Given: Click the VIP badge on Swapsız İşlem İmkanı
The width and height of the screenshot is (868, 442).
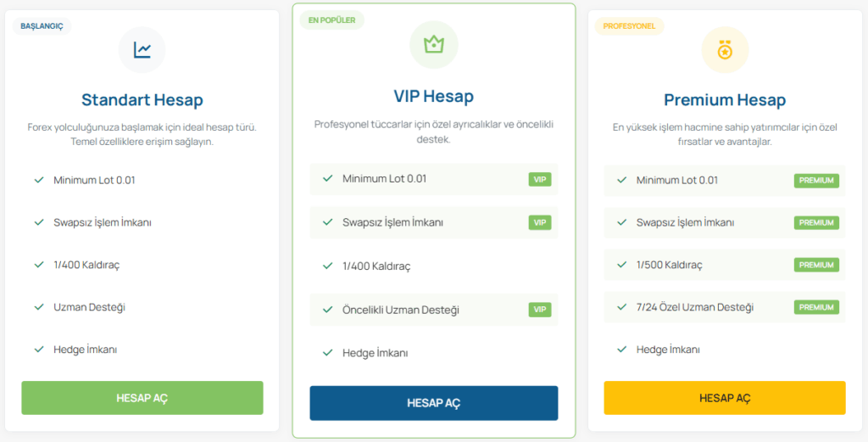Looking at the screenshot, I should (x=540, y=222).
